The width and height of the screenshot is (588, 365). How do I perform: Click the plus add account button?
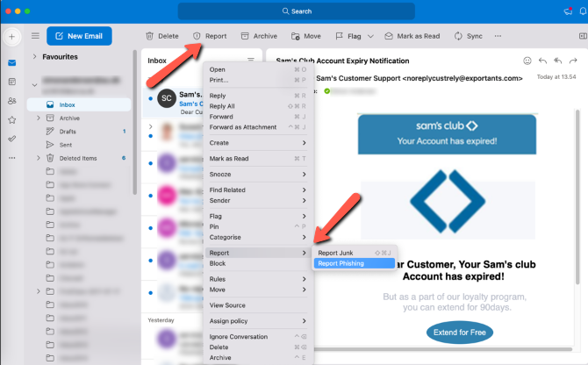pyautogui.click(x=12, y=36)
